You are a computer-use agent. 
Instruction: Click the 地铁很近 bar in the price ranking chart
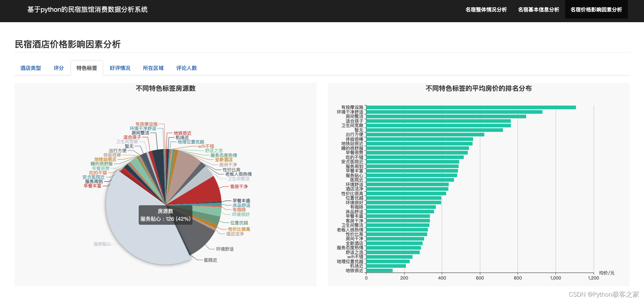tap(379, 270)
